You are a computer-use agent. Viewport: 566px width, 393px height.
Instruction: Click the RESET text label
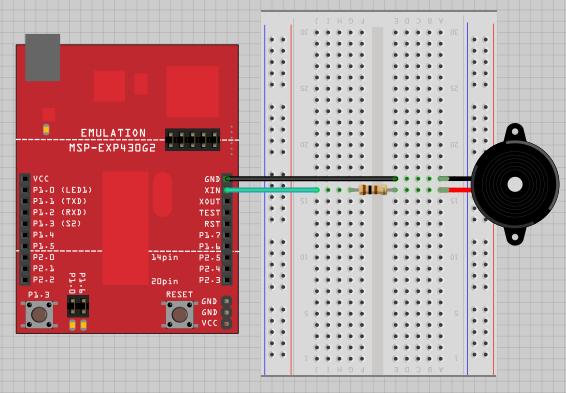coord(179,294)
